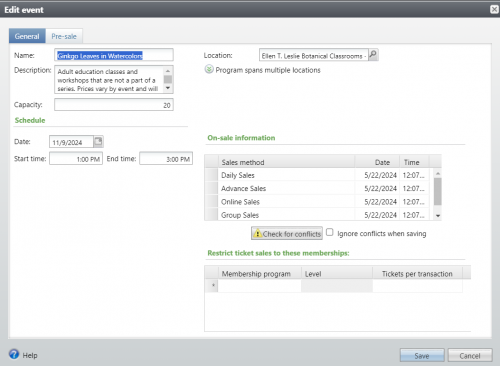Click the Online Sales row selector
Screen dimensions: 500x366
click(211, 202)
